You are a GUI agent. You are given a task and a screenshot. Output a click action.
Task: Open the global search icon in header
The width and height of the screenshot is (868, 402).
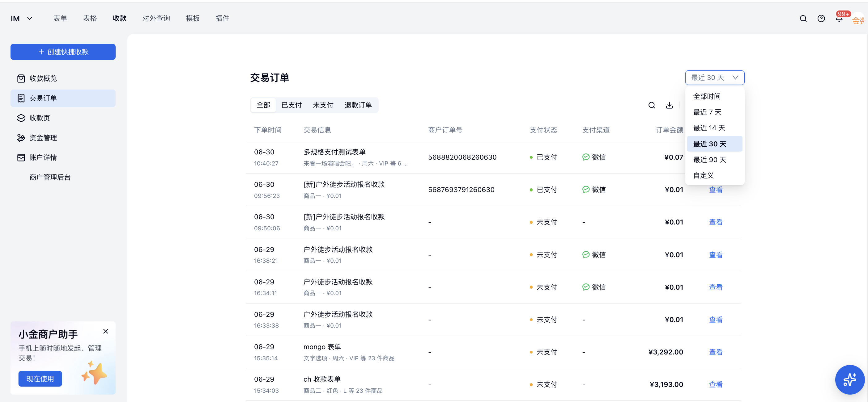pyautogui.click(x=803, y=19)
